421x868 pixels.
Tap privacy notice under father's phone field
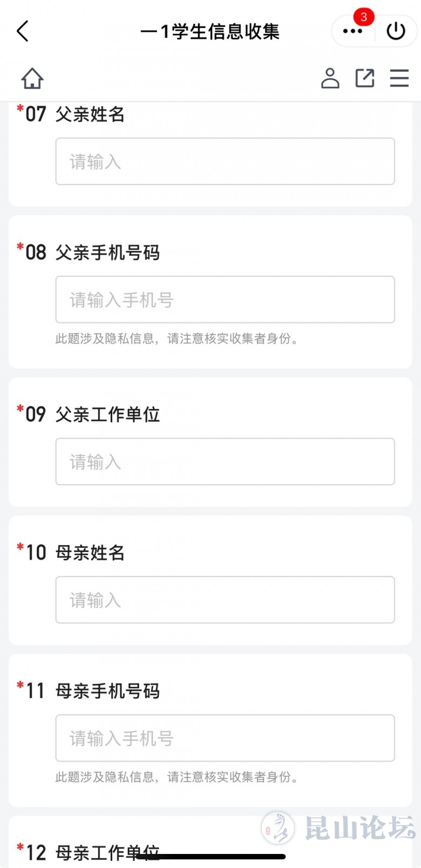[177, 338]
